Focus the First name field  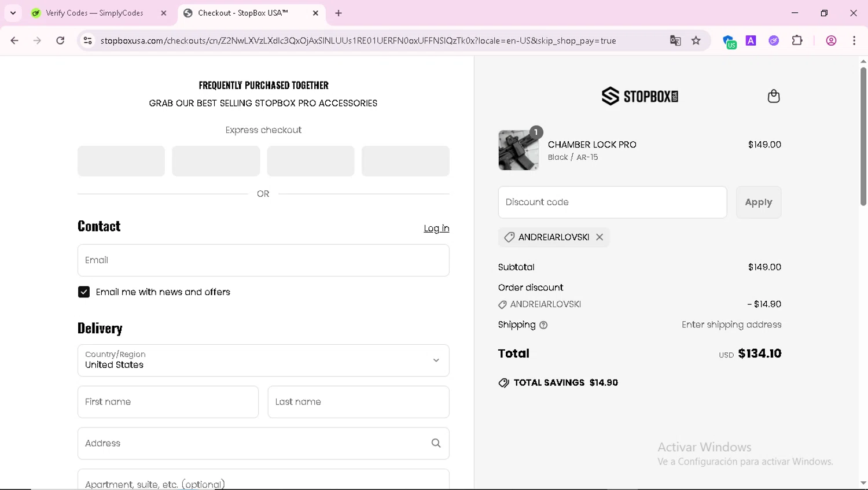(168, 402)
